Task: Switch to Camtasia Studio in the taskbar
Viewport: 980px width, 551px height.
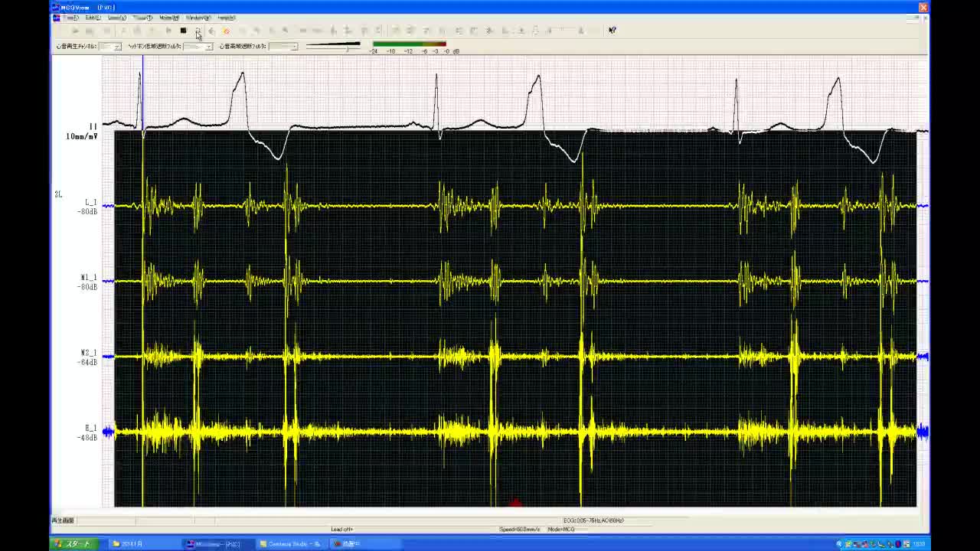Action: click(x=289, y=544)
